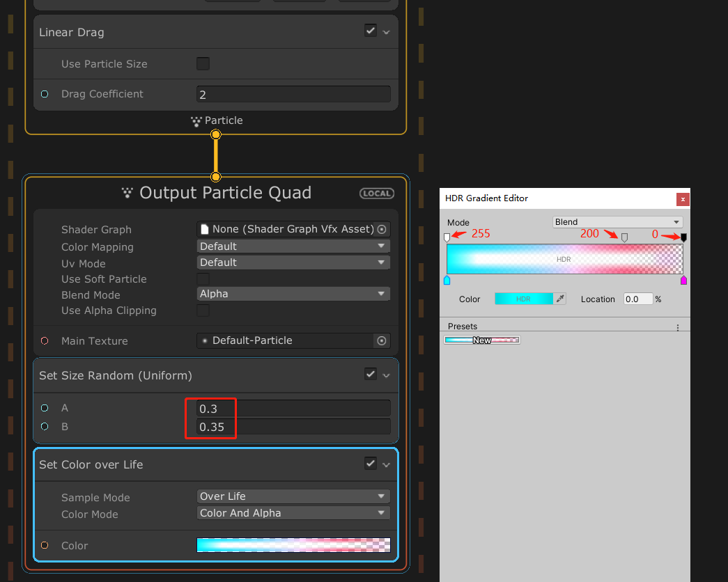Collapse the Set Size Random block with its chevron

coord(385,374)
